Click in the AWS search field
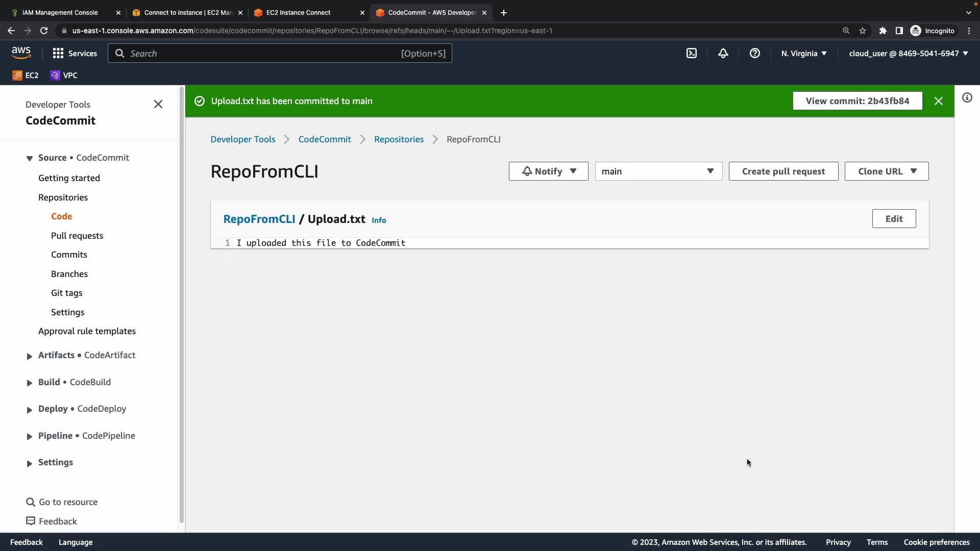Screen dimensions: 980x551 click(x=265, y=53)
